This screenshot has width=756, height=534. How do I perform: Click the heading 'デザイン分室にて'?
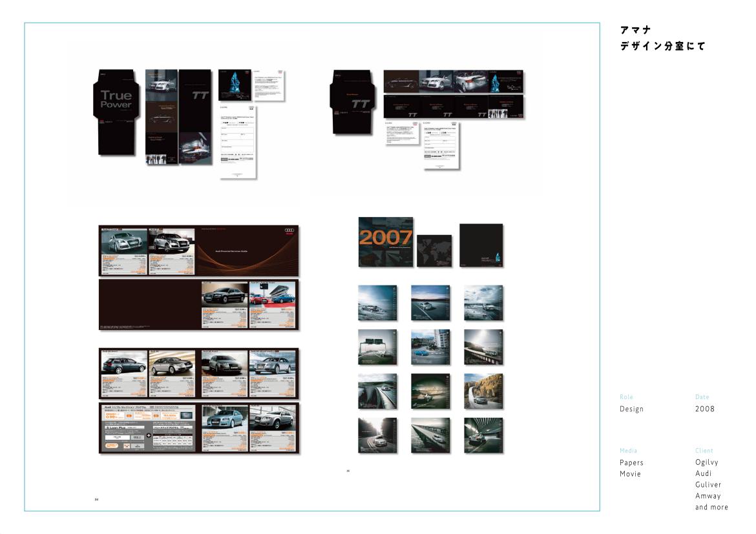[662, 46]
